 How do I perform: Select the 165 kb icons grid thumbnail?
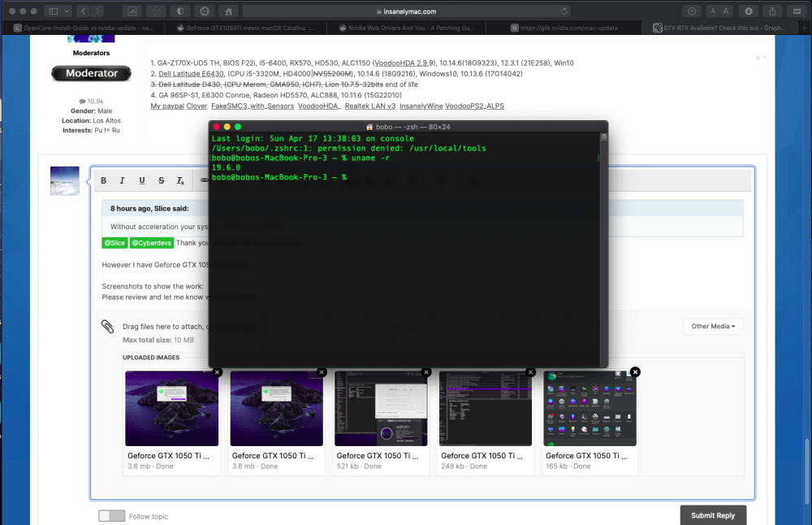pos(590,409)
